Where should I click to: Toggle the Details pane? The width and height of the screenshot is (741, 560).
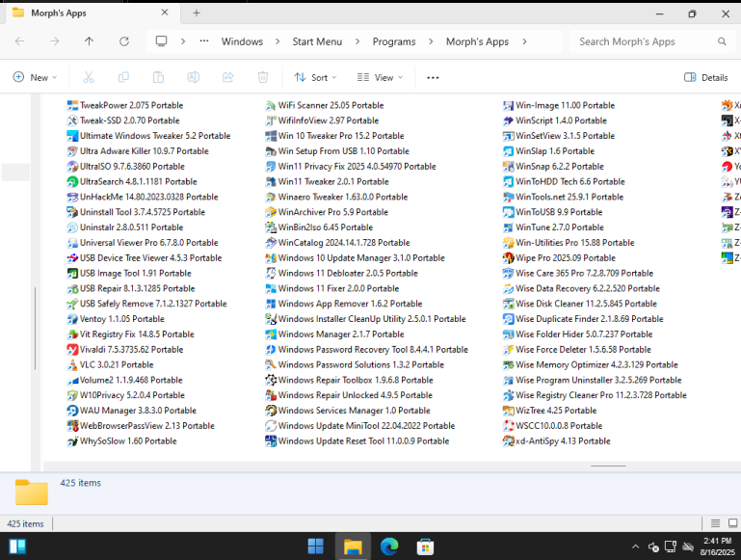[x=706, y=77]
